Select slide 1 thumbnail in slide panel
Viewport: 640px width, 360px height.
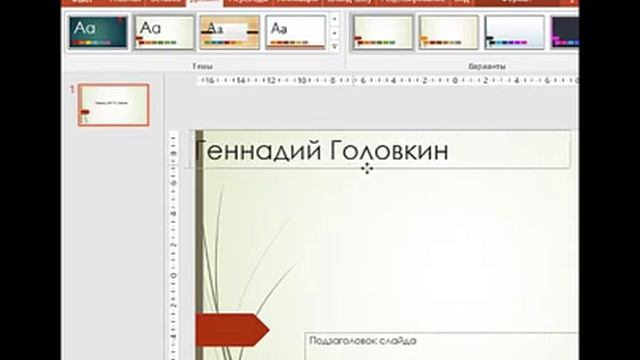coord(113,105)
